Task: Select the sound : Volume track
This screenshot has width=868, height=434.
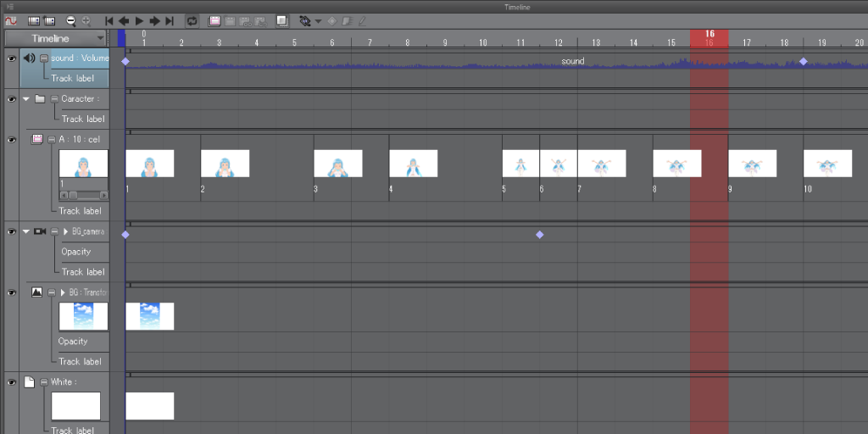Action: click(x=79, y=58)
